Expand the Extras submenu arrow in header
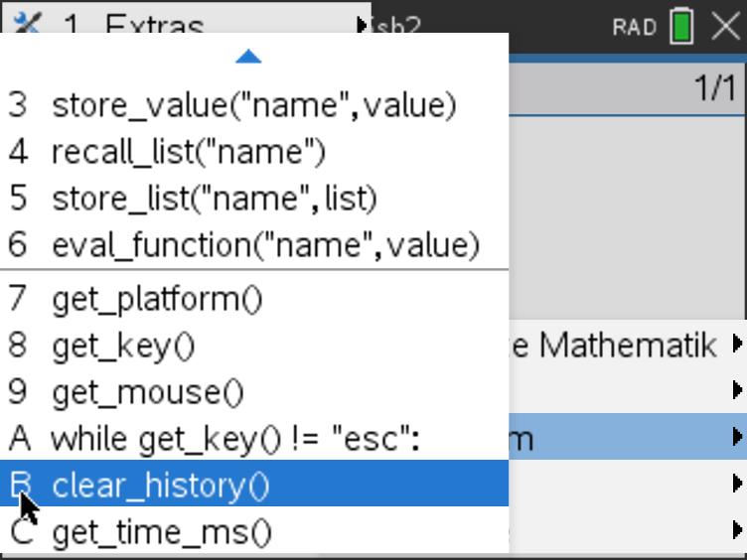Screen dimensions: 747x560 361,23
